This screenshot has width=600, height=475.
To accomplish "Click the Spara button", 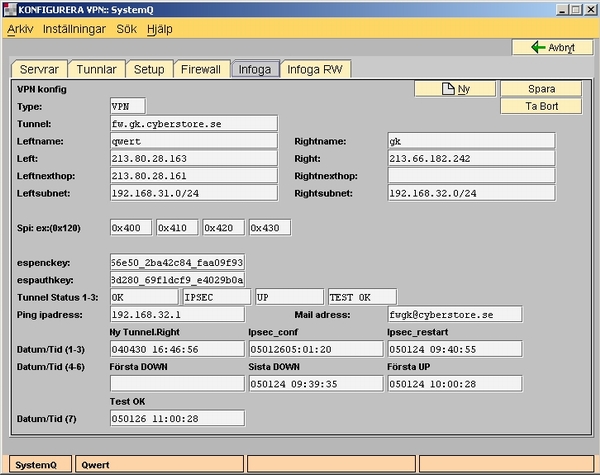I will coord(540,89).
